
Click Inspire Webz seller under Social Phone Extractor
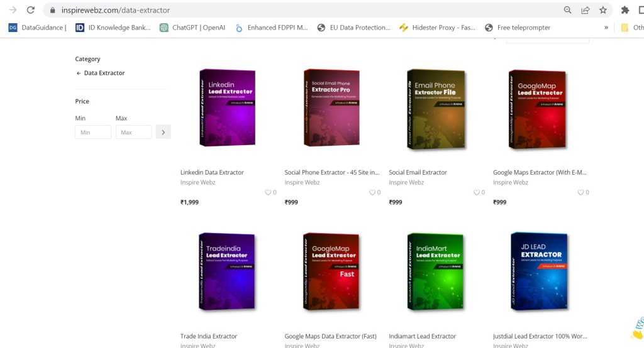click(x=302, y=182)
